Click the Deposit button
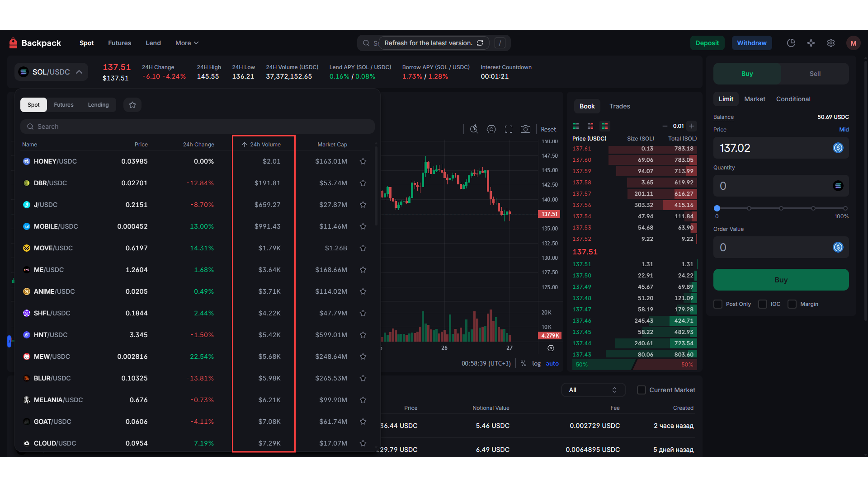Viewport: 868px width, 488px height. click(707, 43)
